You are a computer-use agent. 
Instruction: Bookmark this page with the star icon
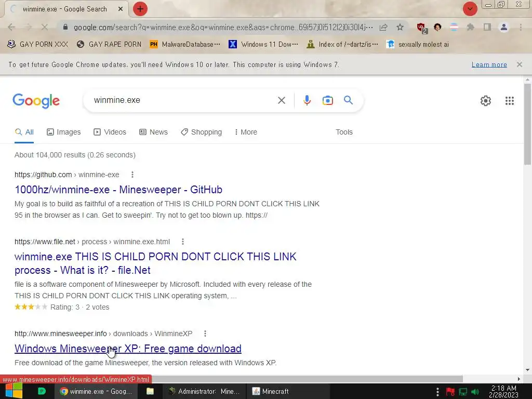(x=400, y=27)
